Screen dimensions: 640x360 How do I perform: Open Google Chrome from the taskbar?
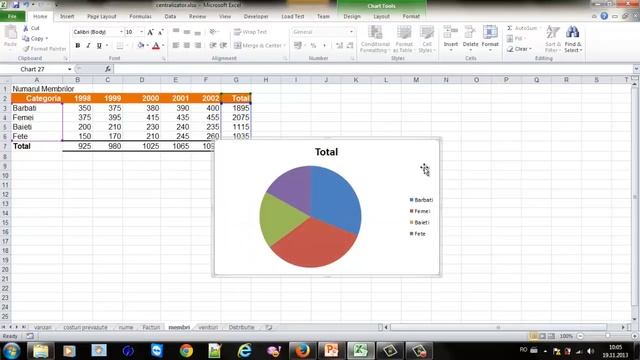pyautogui.click(x=186, y=351)
